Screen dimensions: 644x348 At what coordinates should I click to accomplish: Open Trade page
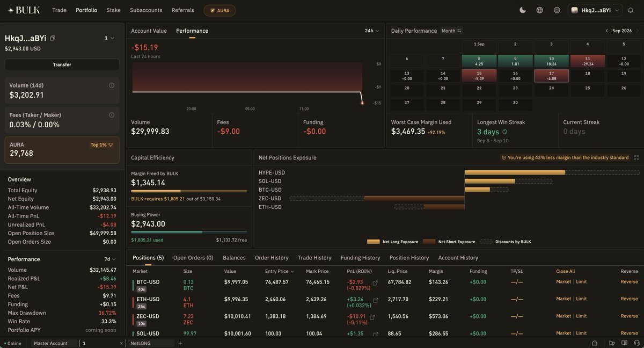point(60,10)
